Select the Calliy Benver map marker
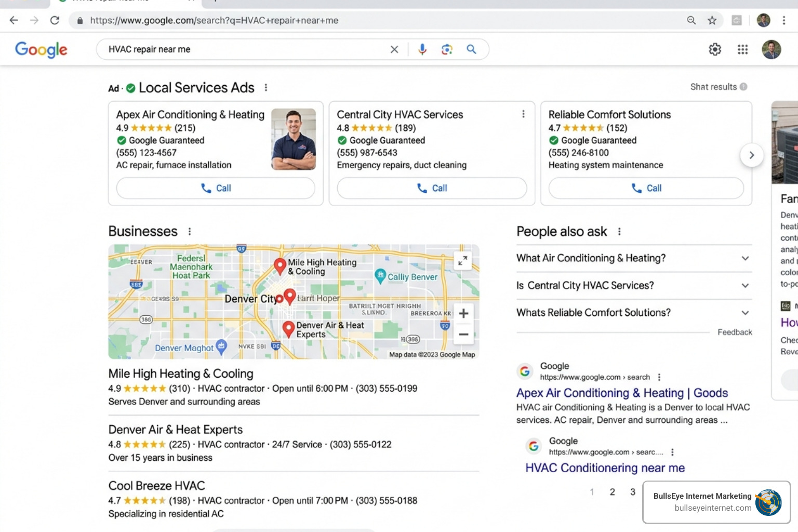Image resolution: width=798 pixels, height=532 pixels. 380,275
